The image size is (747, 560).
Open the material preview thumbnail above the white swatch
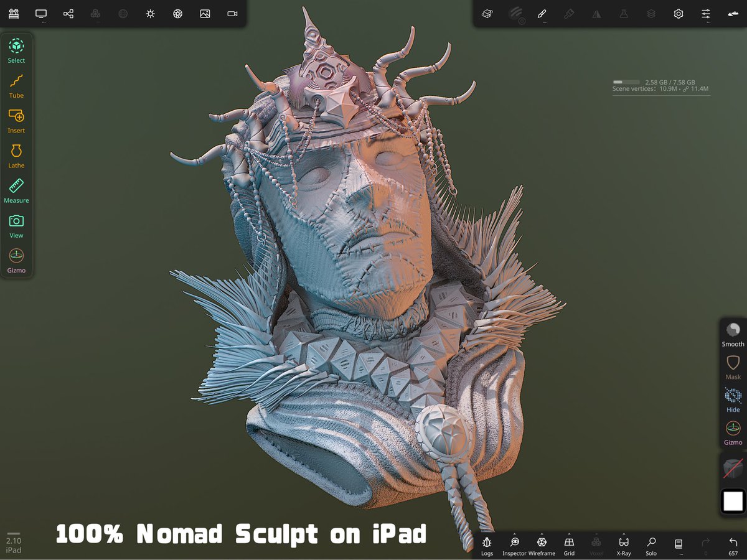click(733, 467)
